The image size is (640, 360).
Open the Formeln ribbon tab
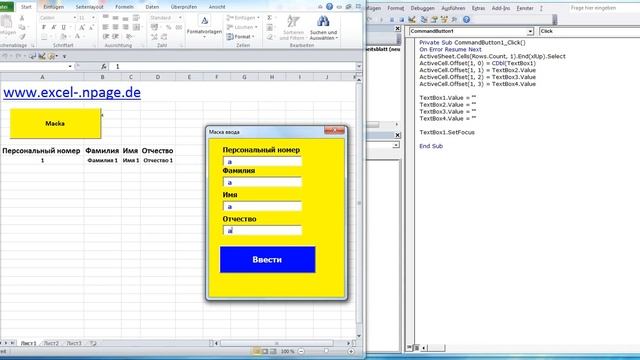coord(124,7)
